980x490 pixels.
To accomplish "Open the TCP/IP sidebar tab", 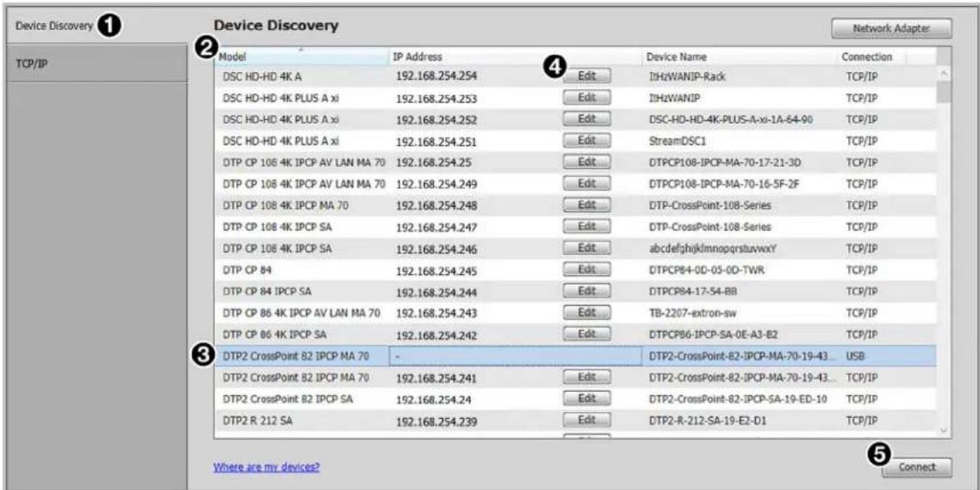I will tap(96, 63).
